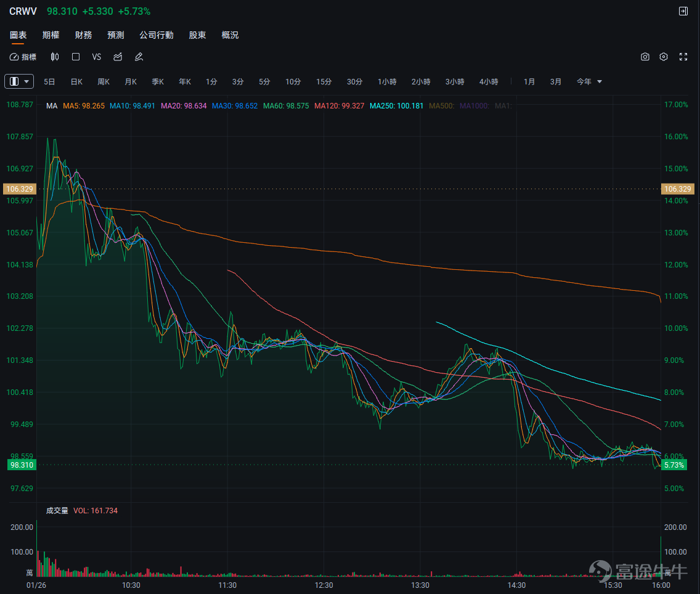Viewport: 700px width, 594px height.
Task: Select the 4小時 interval
Action: 489,82
